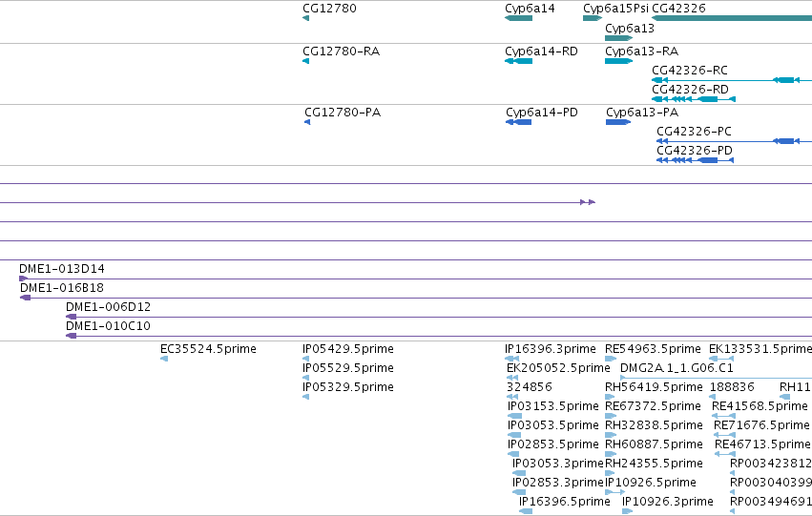Image resolution: width=812 pixels, height=516 pixels.
Task: Click the CG12780-PA protein feature
Action: (x=307, y=122)
